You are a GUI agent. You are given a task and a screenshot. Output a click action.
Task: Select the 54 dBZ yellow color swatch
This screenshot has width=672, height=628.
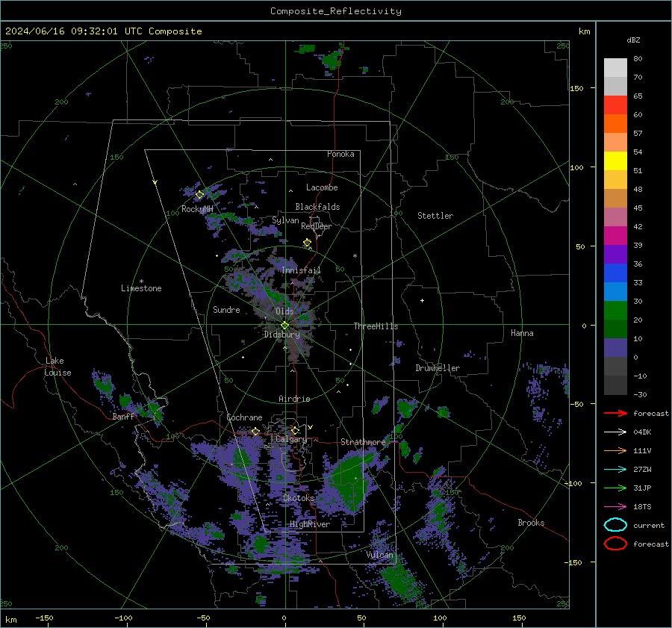point(615,161)
